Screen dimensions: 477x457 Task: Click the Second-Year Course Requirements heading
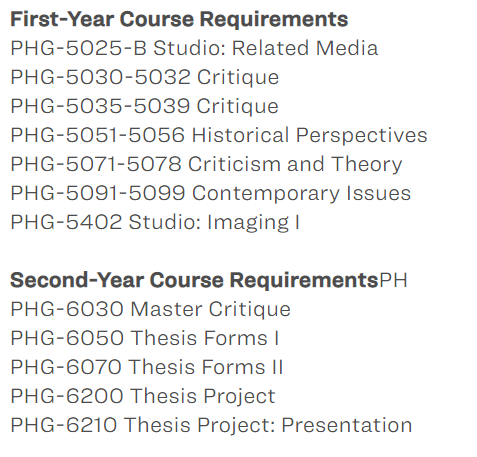pos(194,280)
